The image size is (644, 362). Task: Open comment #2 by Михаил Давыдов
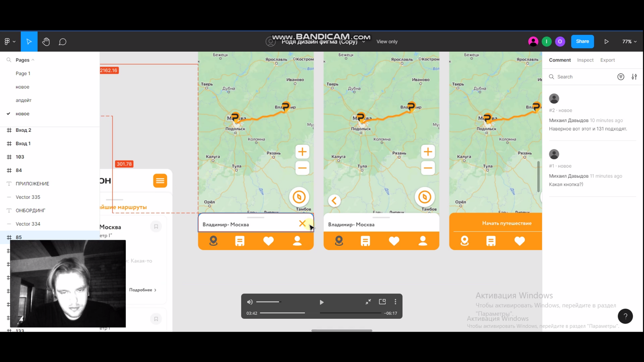click(x=592, y=113)
